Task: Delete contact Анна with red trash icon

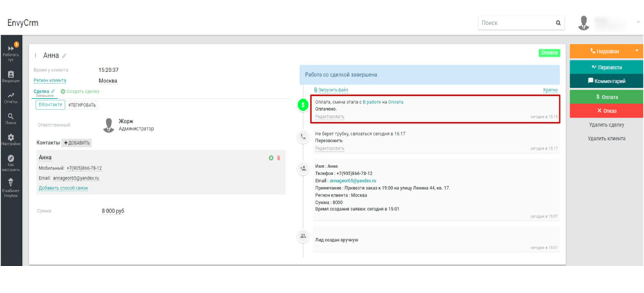Action: [279, 157]
